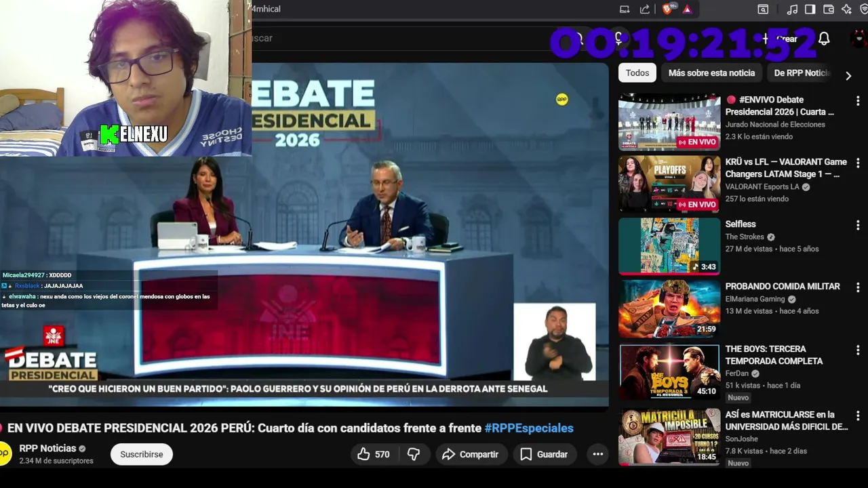
Task: Click VALORANT Esports LA channel name
Action: (762, 186)
